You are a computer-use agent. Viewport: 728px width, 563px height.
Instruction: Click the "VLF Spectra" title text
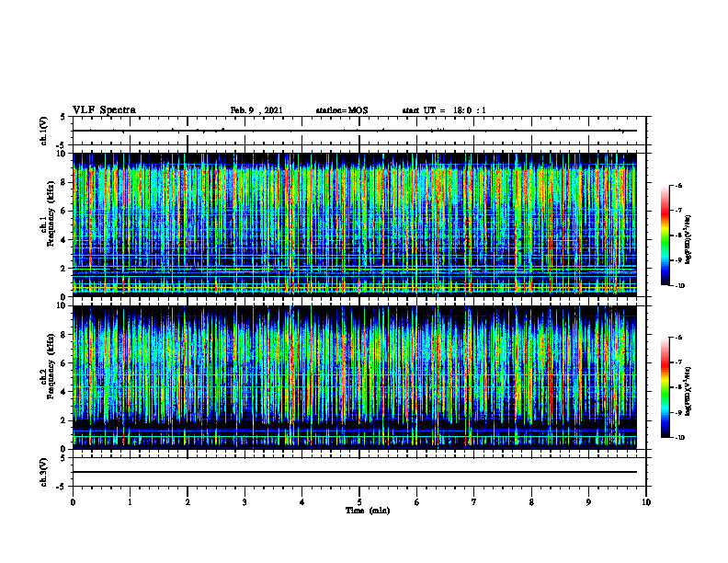[104, 110]
